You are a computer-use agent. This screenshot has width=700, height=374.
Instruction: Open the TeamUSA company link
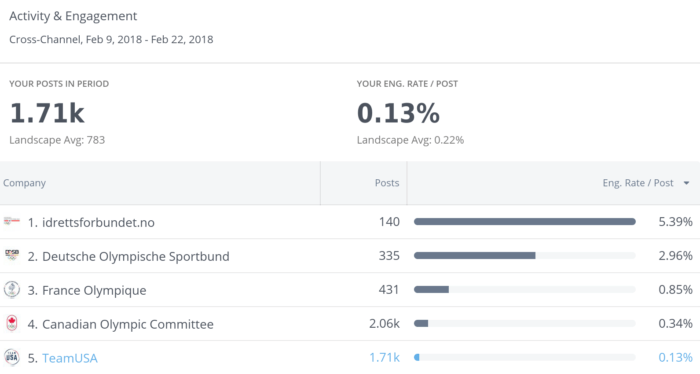70,358
